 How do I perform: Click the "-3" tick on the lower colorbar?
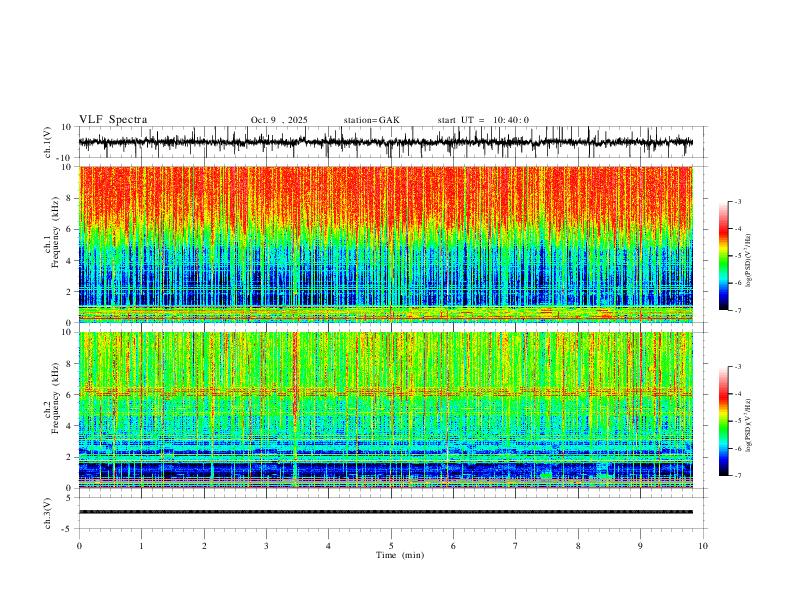click(x=737, y=367)
